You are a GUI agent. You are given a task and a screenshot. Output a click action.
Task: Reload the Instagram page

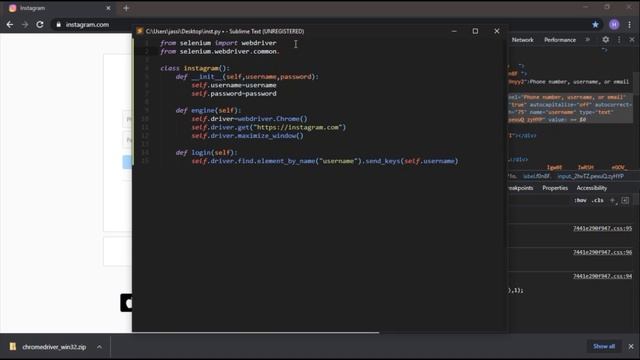click(x=40, y=24)
